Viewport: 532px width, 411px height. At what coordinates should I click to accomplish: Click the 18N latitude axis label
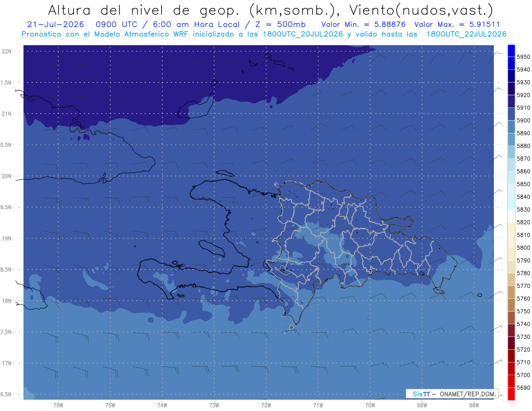[x=7, y=301]
